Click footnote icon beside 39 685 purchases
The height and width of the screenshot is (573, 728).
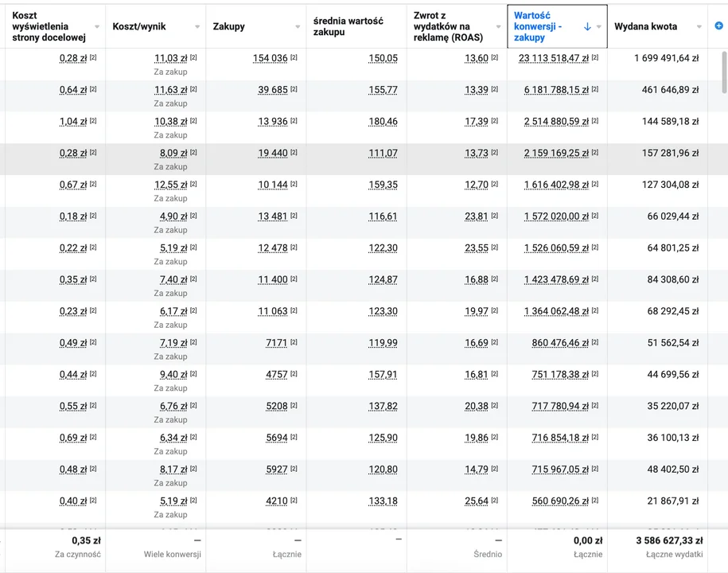click(294, 90)
